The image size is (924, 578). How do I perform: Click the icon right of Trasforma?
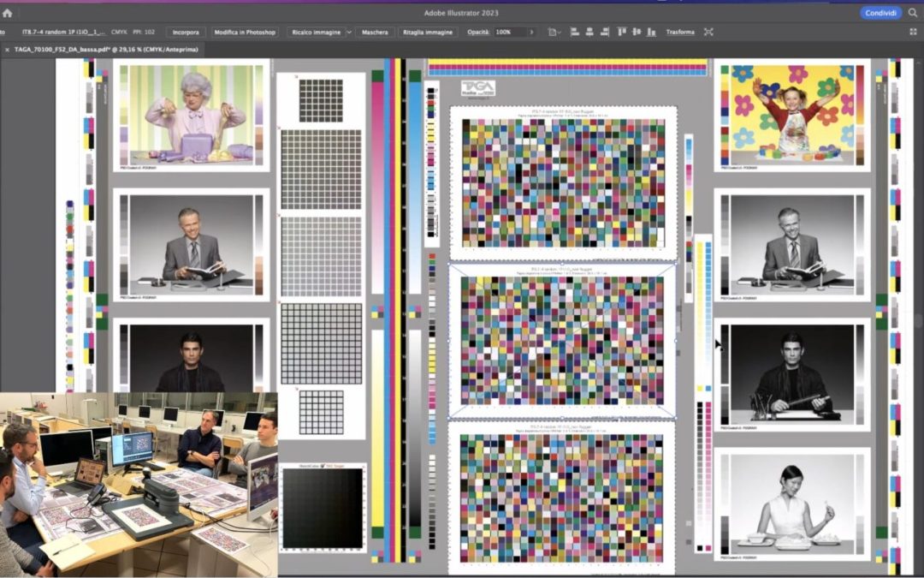coord(708,32)
